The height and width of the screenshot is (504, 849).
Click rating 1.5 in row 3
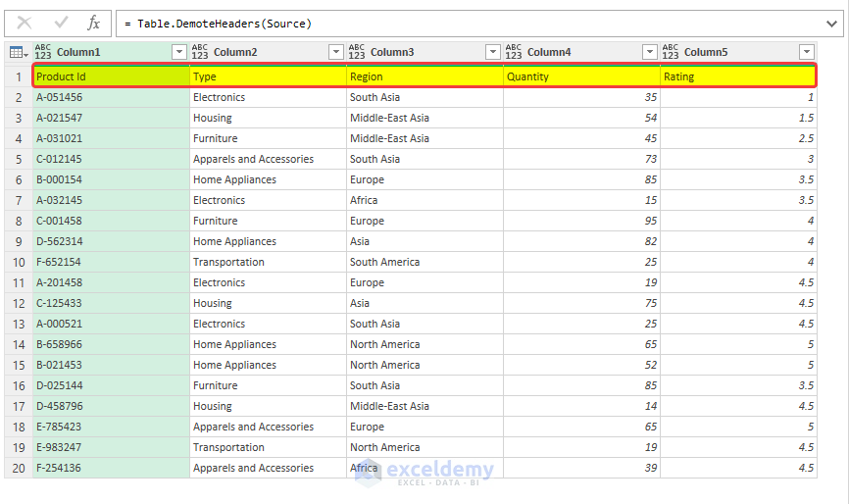tap(738, 118)
